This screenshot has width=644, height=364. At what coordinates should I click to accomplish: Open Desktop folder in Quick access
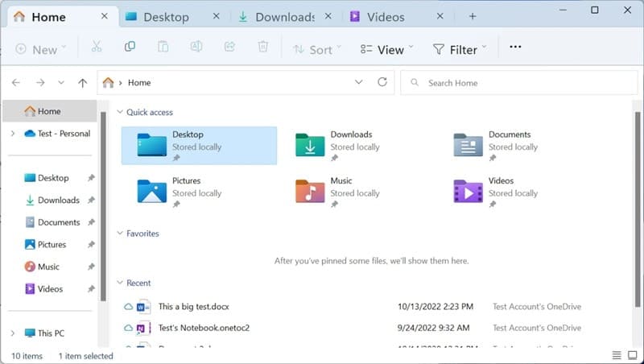click(x=199, y=146)
